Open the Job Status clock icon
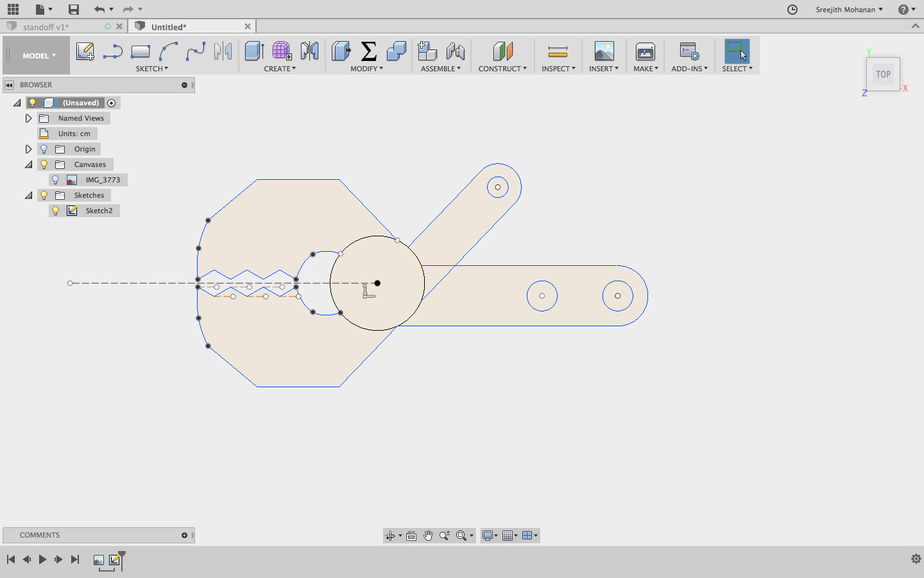Screen dimensions: 924x578 coord(792,9)
